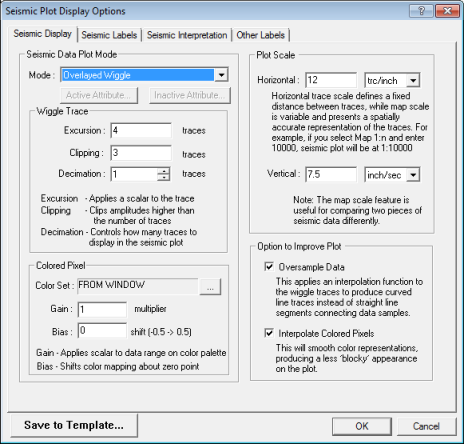Open the Color Set browse ellipsis button

tap(210, 287)
